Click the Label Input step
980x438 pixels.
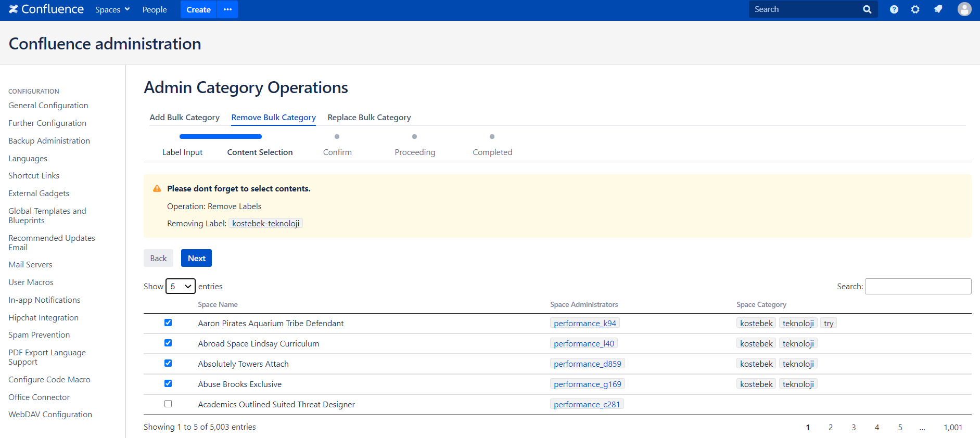[182, 152]
